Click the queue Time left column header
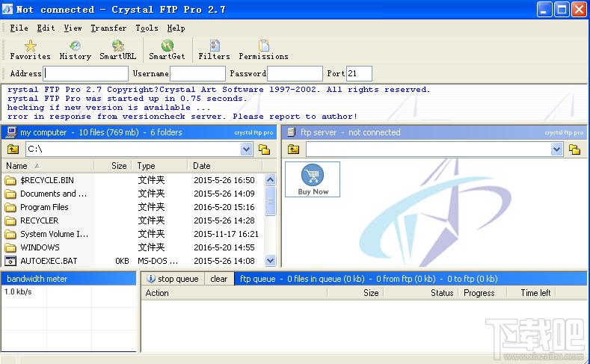The width and height of the screenshot is (590, 364). [x=532, y=293]
